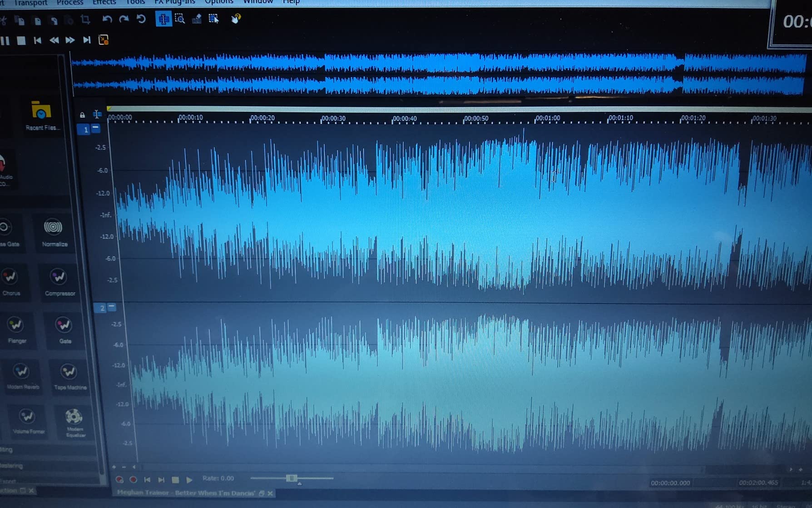Screen dimensions: 812x508
Task: Select the Edit (time selection) tool
Action: click(163, 19)
